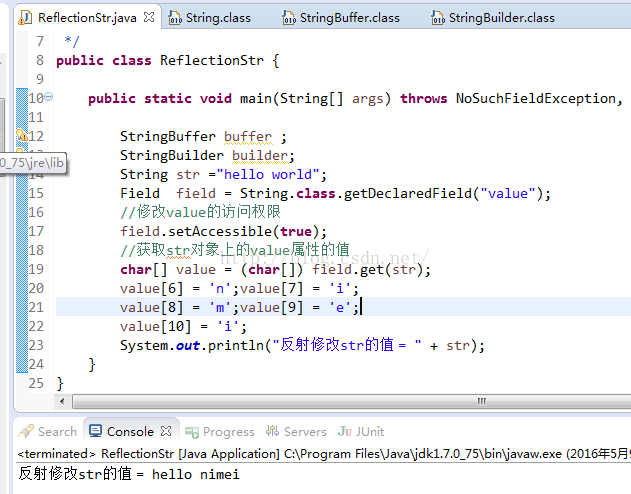Collapse the main method fold at line 10

point(49,97)
